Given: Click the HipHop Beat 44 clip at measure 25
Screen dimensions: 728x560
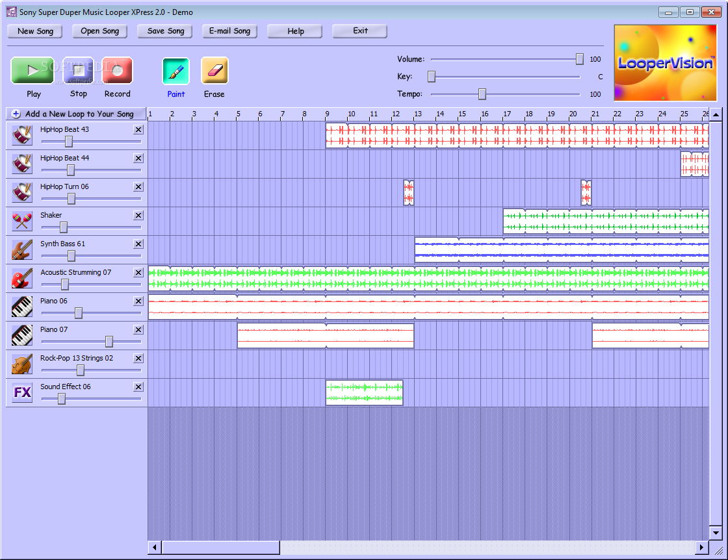Looking at the screenshot, I should pyautogui.click(x=695, y=164).
